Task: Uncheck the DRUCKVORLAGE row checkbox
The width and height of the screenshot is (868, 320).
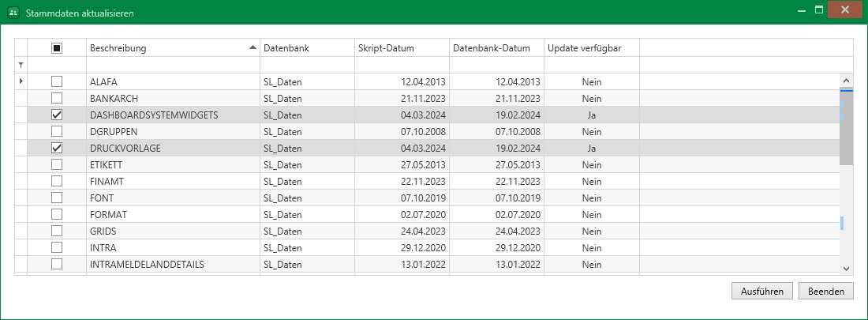Action: 57,148
